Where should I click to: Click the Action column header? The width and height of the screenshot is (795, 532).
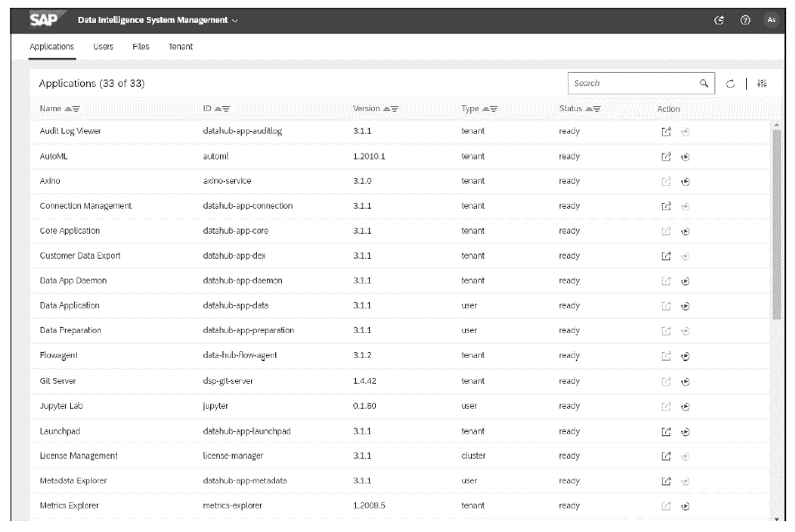(669, 109)
